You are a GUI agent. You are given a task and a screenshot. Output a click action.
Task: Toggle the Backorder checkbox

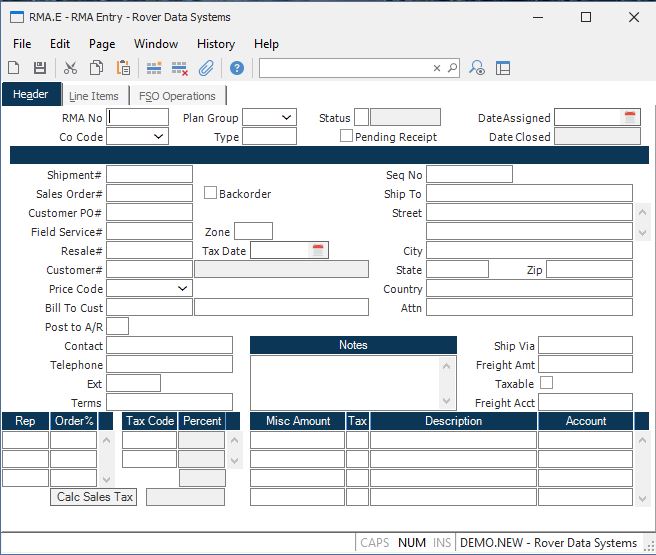tap(211, 193)
